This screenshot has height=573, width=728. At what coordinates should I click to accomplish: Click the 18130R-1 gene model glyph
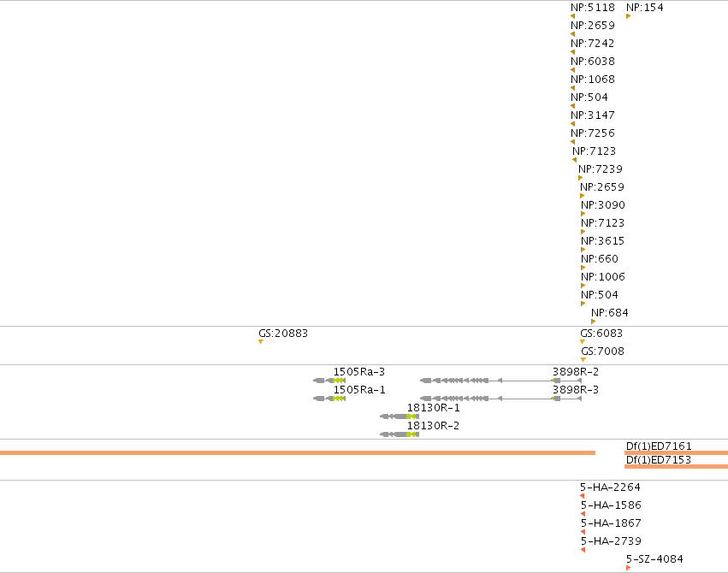tap(400, 416)
